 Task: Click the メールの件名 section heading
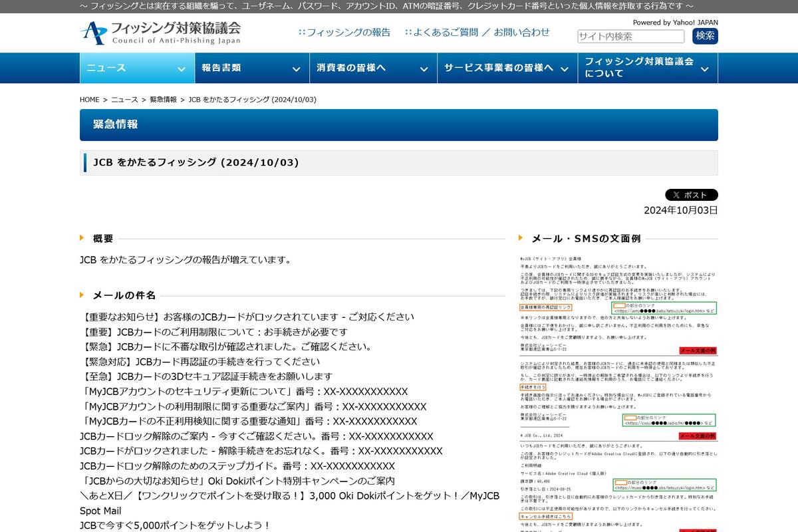[124, 295]
